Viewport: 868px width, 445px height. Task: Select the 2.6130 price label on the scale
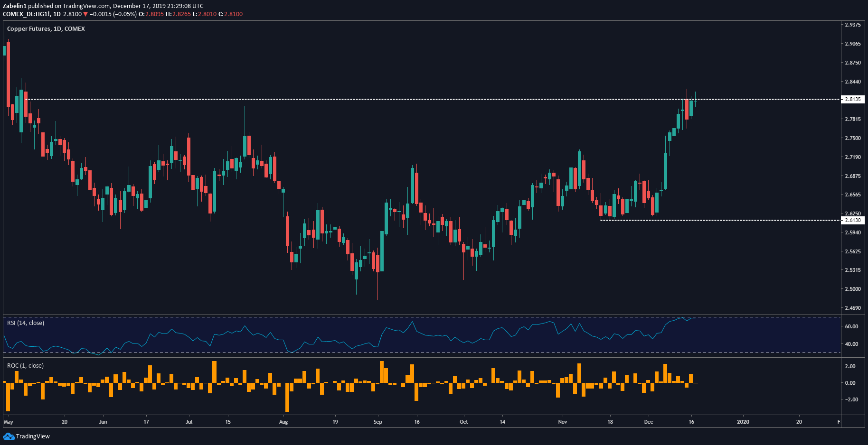(x=853, y=220)
